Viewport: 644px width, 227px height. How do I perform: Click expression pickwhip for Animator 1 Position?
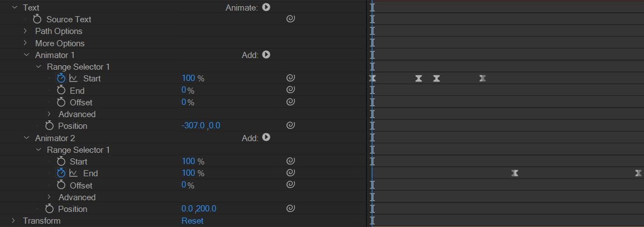[290, 125]
